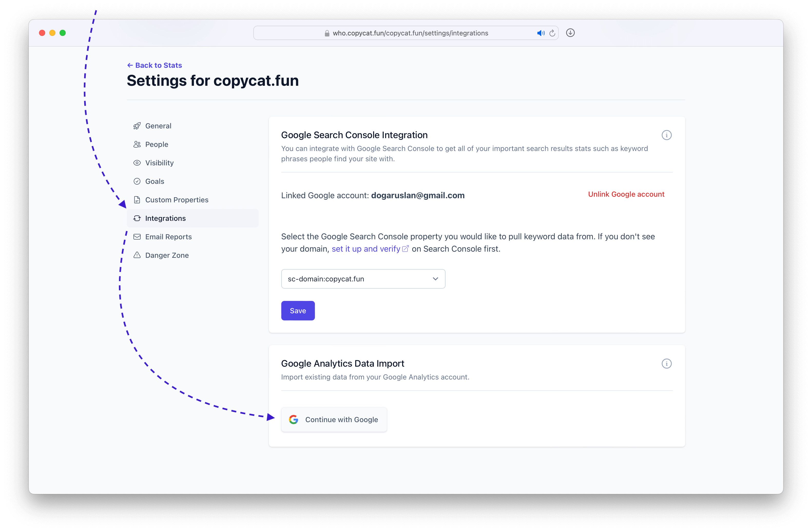Viewport: 812px width, 532px height.
Task: Click the Goals checkmark circle icon
Action: coord(137,181)
